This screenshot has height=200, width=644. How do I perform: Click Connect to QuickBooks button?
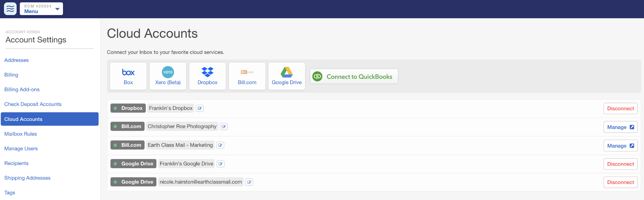[354, 76]
